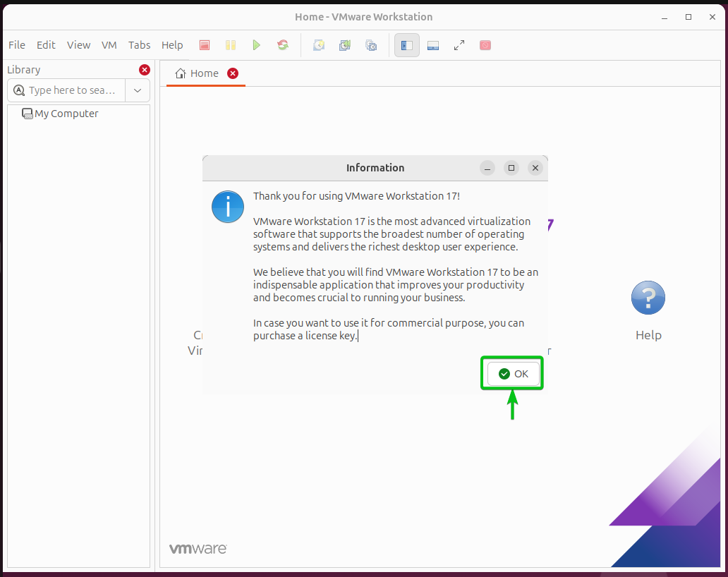This screenshot has width=728, height=577.
Task: Open the Help menu in menu bar
Action: click(172, 45)
